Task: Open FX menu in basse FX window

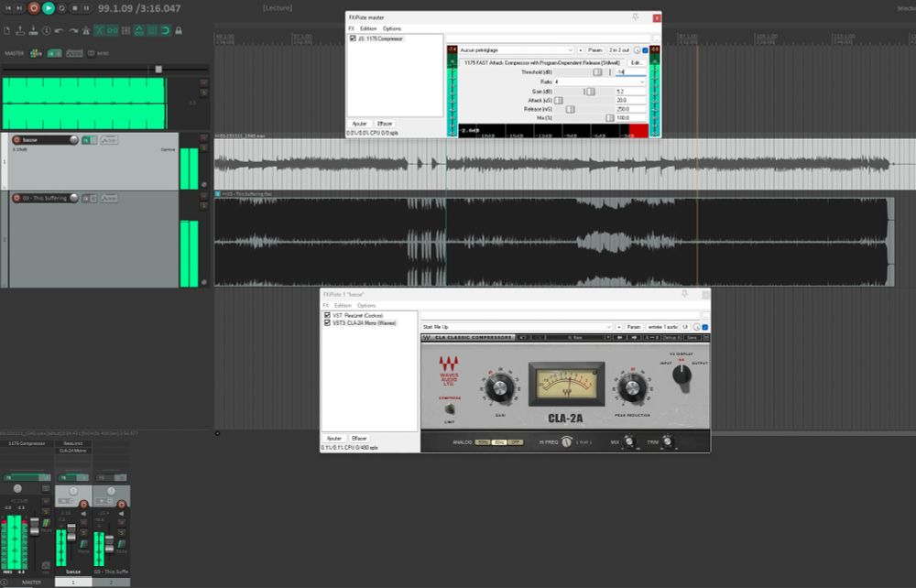Action: (x=326, y=305)
